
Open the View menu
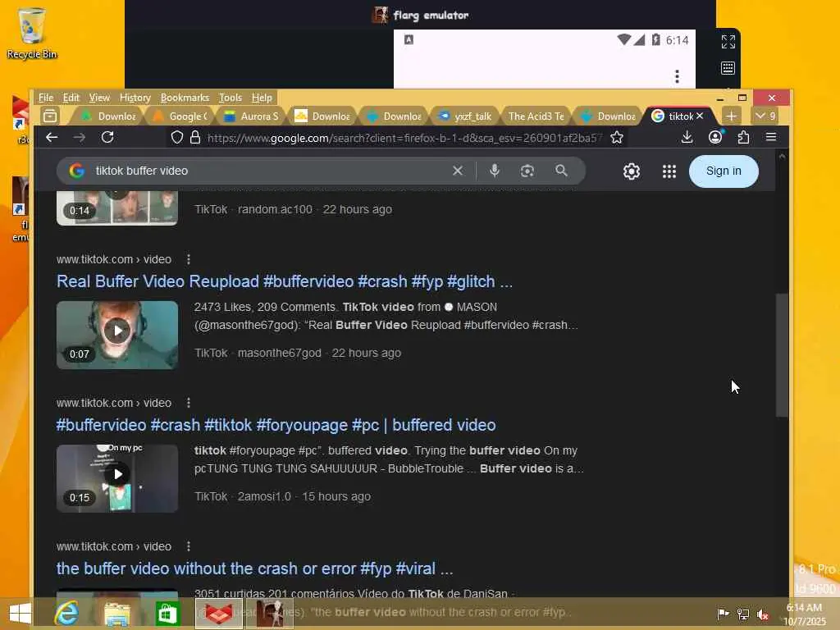99,98
